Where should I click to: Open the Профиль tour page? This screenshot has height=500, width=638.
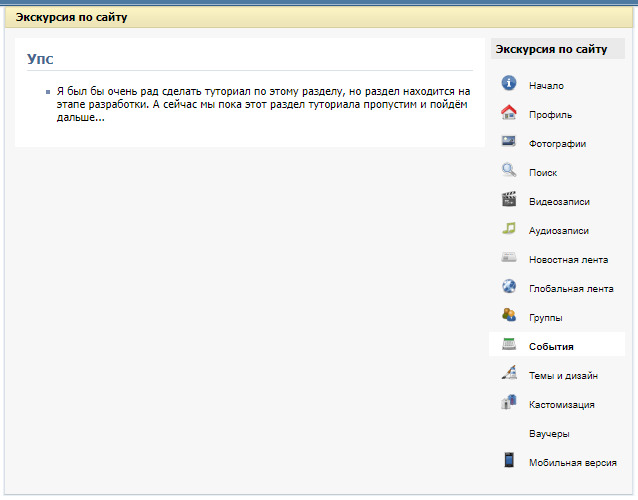(x=550, y=115)
